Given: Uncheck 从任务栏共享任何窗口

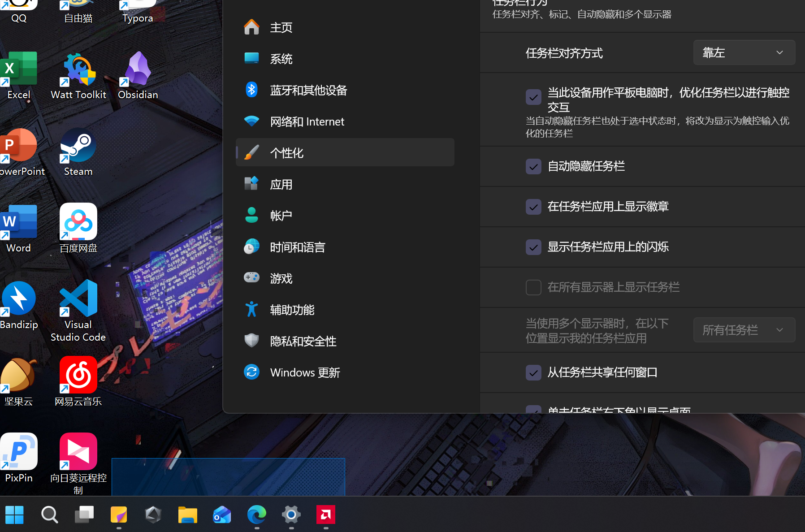Looking at the screenshot, I should (533, 372).
